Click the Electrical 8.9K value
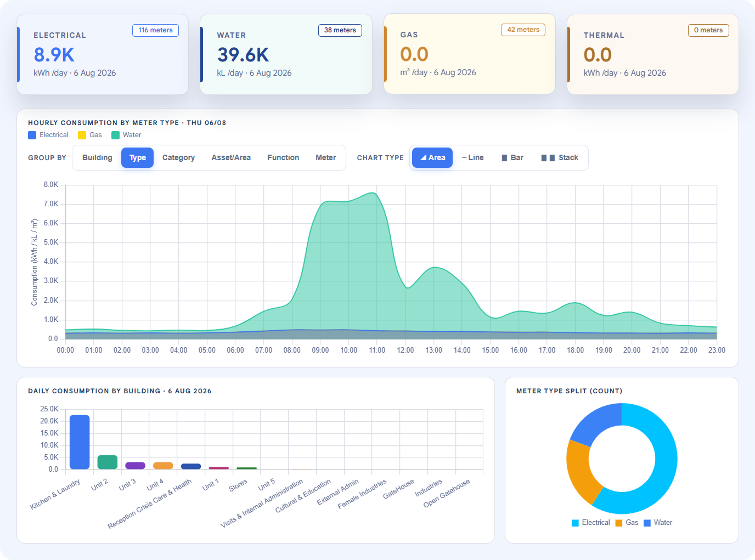The image size is (755, 560). [x=54, y=55]
